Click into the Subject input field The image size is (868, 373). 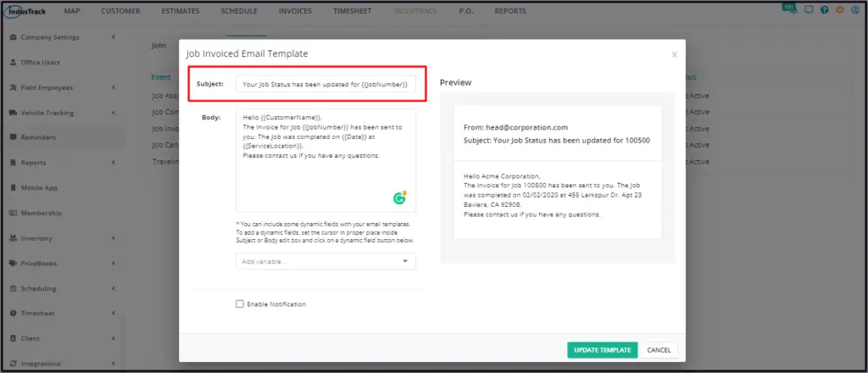tap(325, 84)
